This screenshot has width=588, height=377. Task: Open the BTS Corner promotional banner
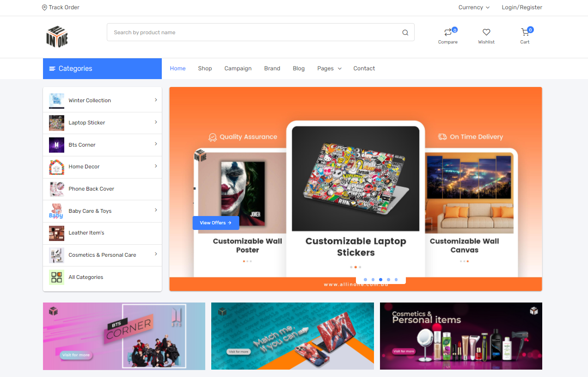click(x=124, y=336)
